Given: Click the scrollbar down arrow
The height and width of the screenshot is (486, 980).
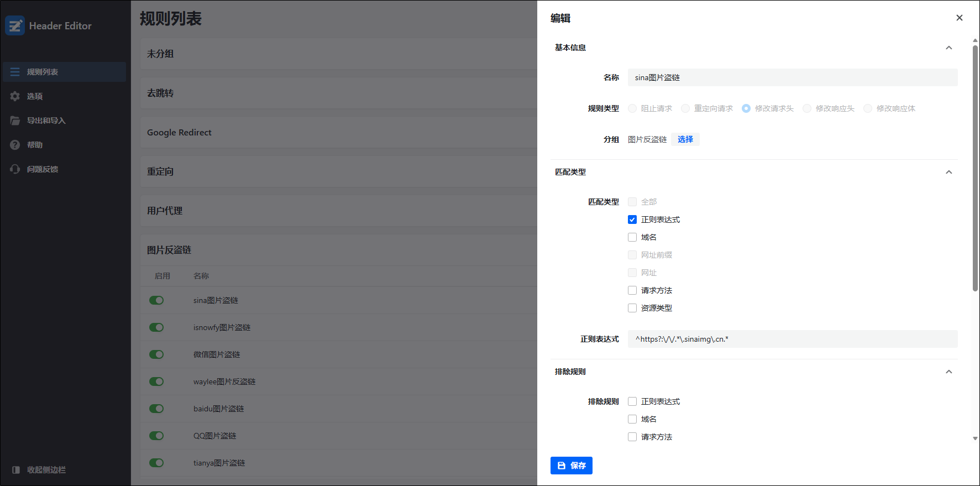Looking at the screenshot, I should tap(975, 438).
